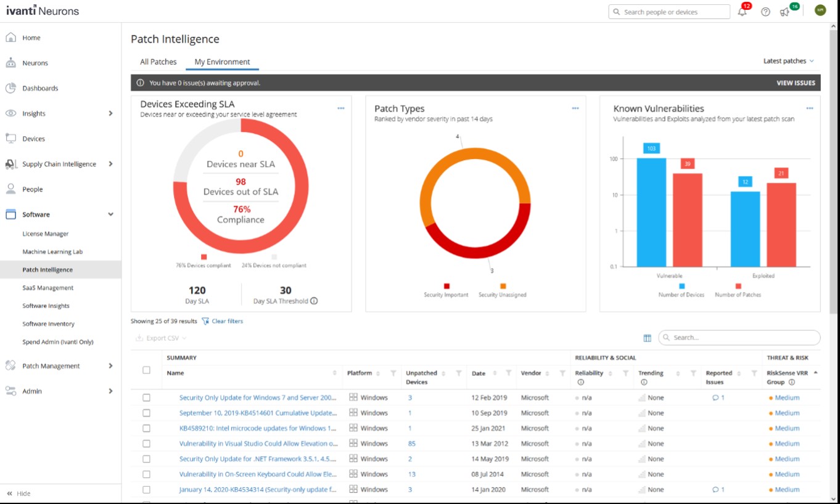The image size is (840, 504).
Task: Open License Manager in the sidebar
Action: pos(46,234)
